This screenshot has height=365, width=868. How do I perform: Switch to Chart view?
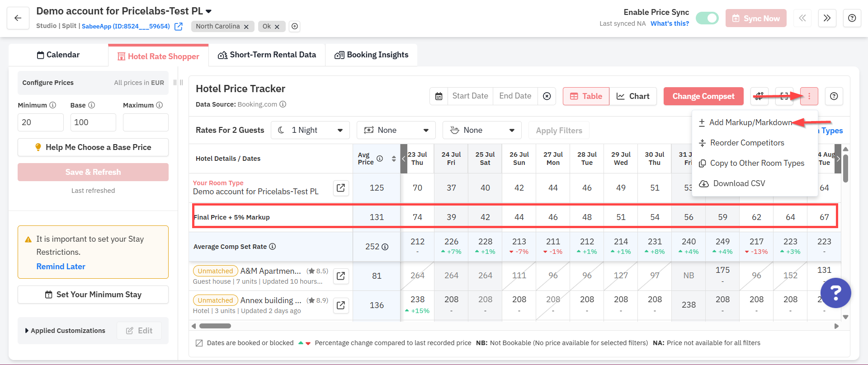coord(633,96)
